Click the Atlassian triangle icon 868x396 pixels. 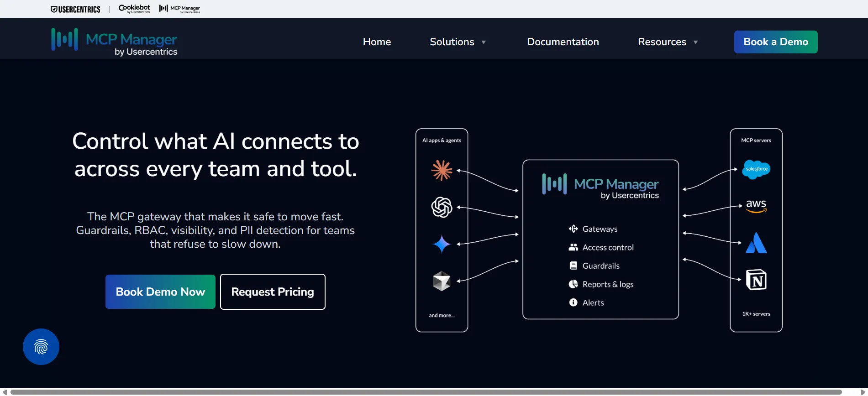[x=756, y=243]
